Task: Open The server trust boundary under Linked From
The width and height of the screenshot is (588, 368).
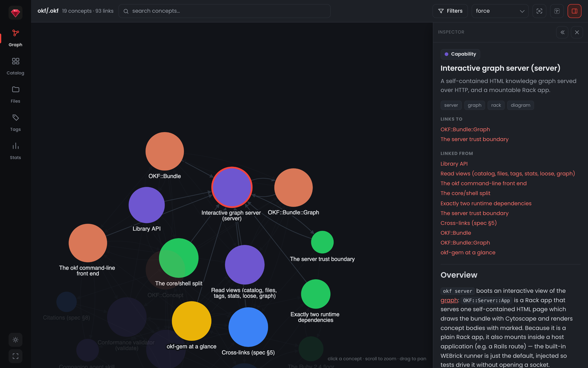Action: 474,213
